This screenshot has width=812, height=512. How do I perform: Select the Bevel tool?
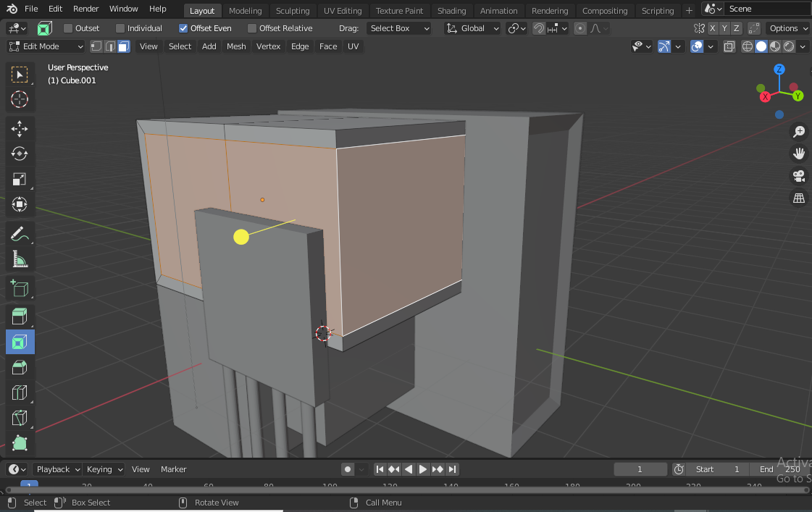click(x=20, y=367)
